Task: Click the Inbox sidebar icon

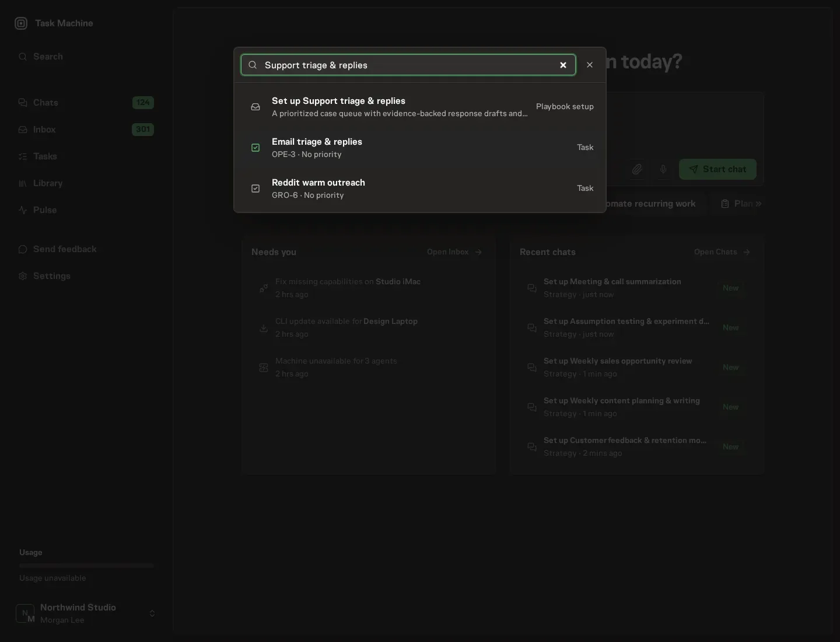Action: click(23, 130)
